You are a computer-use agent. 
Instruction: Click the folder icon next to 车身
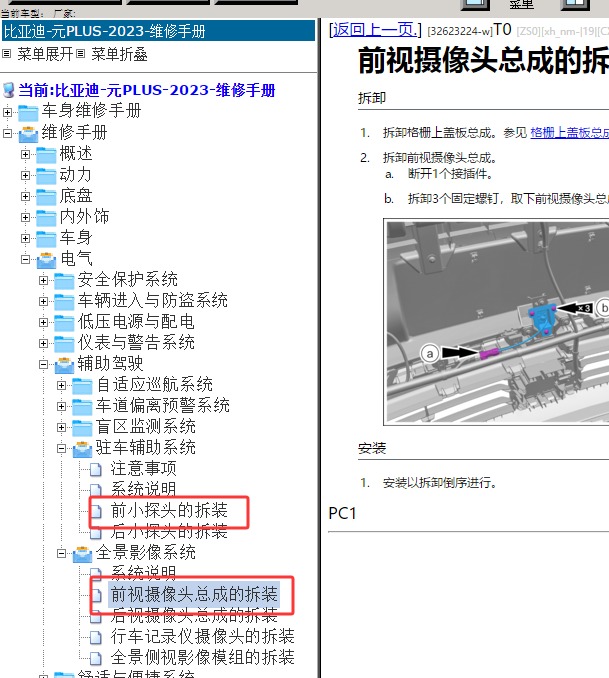(46, 239)
